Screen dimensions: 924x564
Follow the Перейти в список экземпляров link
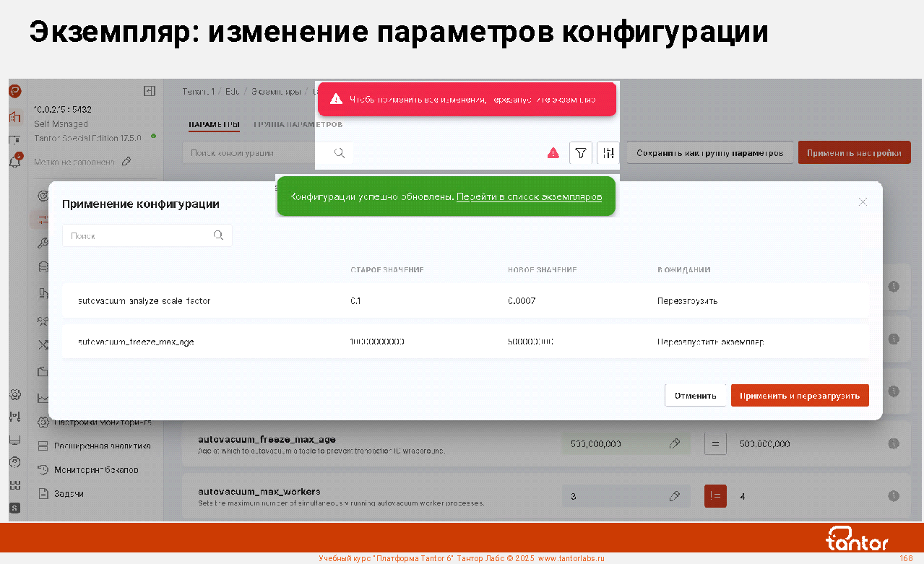tap(529, 196)
